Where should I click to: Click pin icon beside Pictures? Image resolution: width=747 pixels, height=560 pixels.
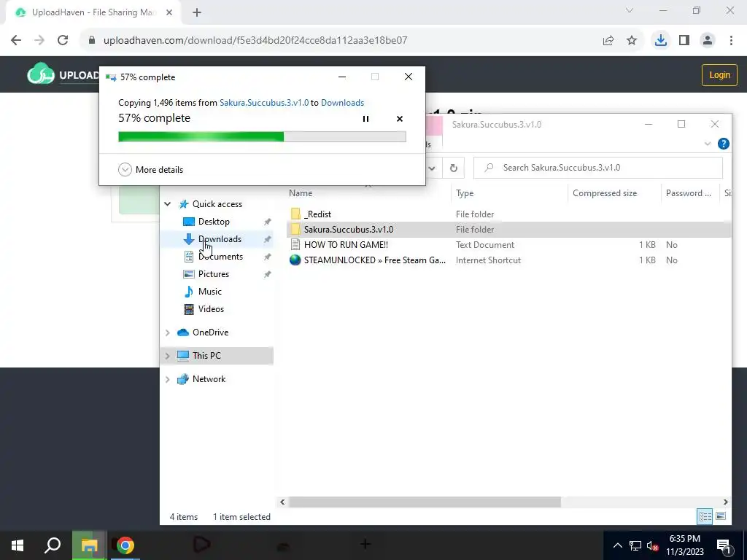click(267, 274)
